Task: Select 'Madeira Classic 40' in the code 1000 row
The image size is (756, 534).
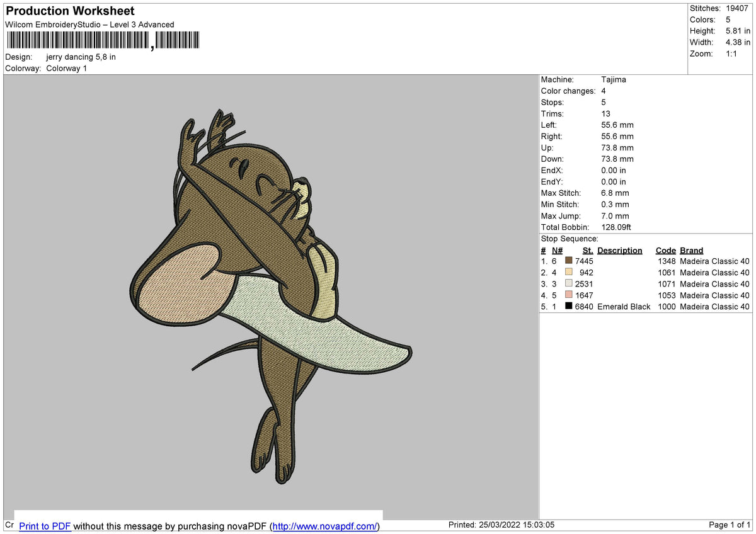Action: point(715,307)
